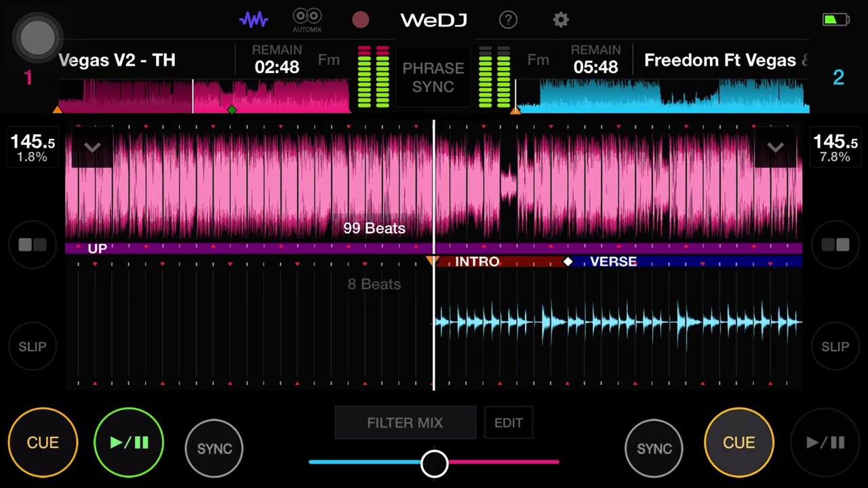Toggle SYNC on deck 2
This screenshot has width=868, height=488.
point(654,448)
